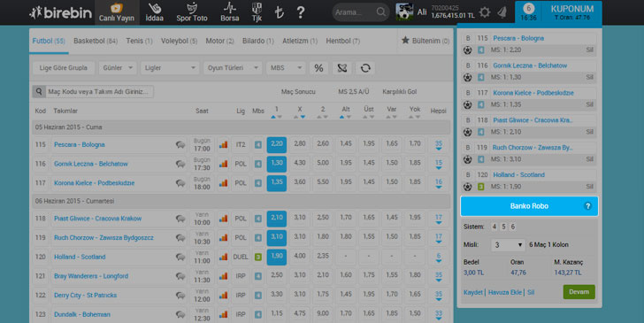The height and width of the screenshot is (323, 644).
Task: Toggle B banko for Pescara - Bologna coupon
Action: click(467, 38)
